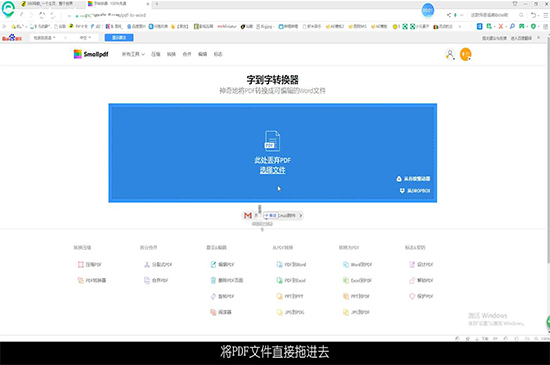Close the Smallpdf browser tab
Screen dimensions: 550x365
[x=148, y=4]
